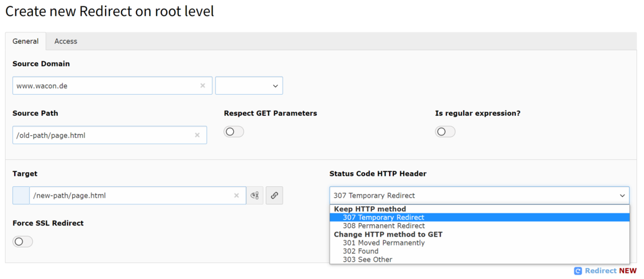The image size is (644, 279).
Task: Open the Source Domain dropdown list
Action: [249, 86]
